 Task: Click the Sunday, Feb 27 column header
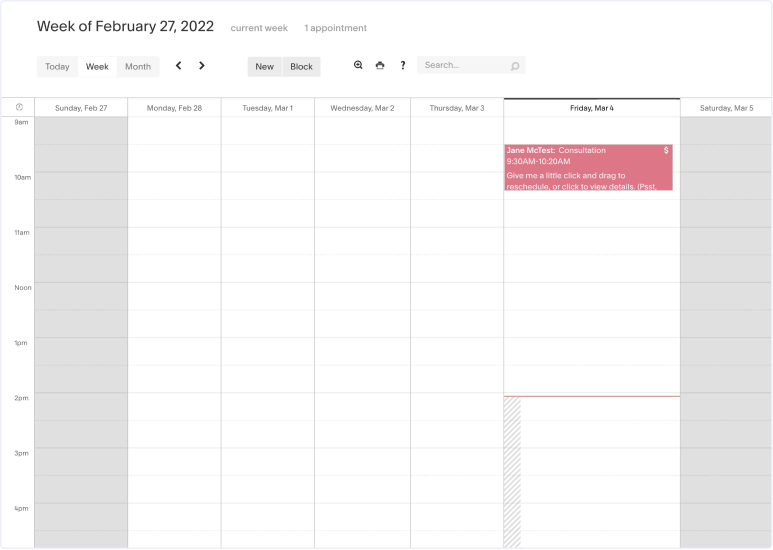tap(81, 108)
